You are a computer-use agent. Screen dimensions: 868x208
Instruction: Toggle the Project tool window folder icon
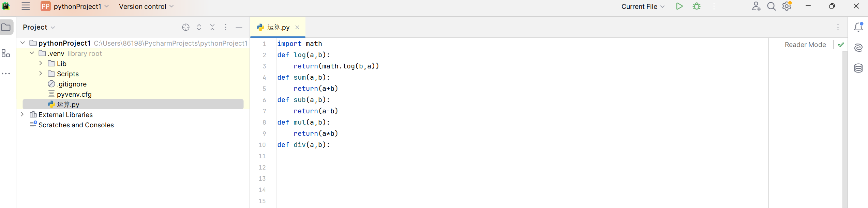[6, 27]
